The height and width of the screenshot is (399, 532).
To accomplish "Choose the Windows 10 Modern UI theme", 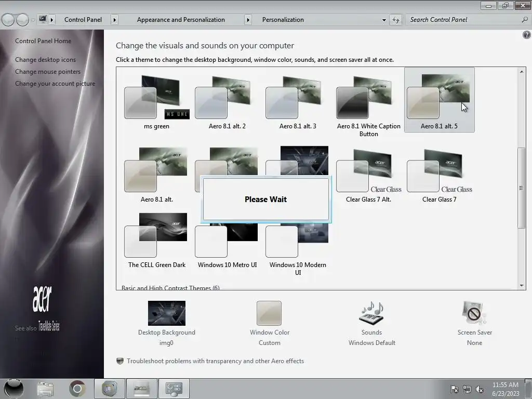I will coord(298,249).
